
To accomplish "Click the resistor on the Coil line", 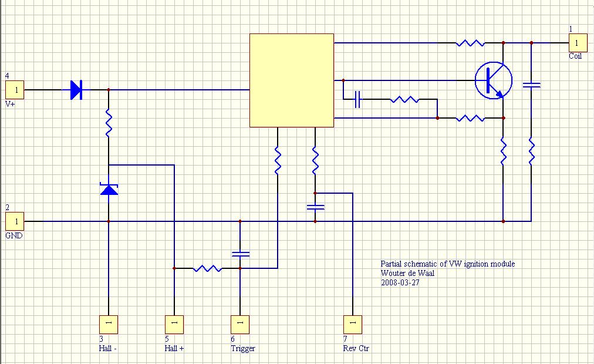I will click(x=470, y=43).
